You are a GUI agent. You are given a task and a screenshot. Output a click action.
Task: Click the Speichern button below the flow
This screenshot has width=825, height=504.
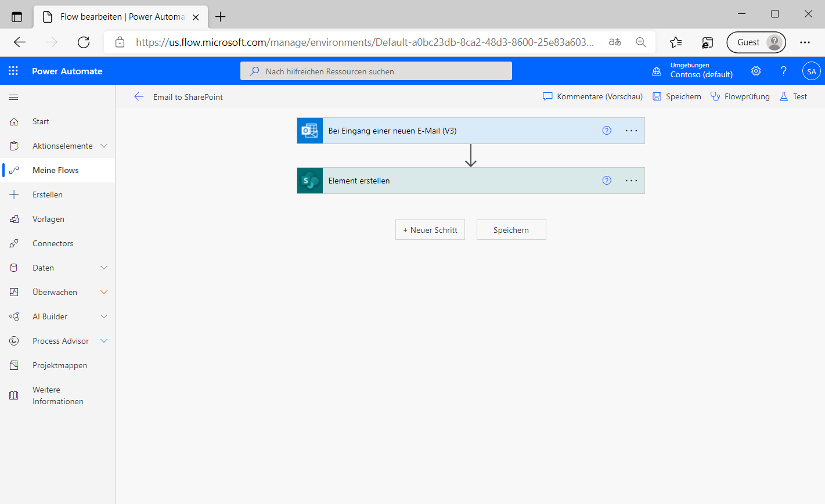511,230
